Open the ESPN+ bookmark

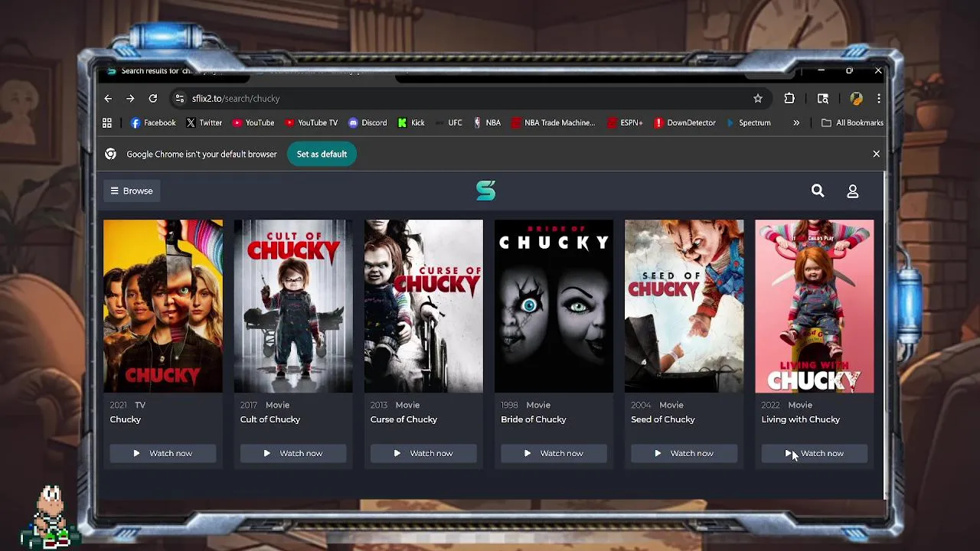625,122
